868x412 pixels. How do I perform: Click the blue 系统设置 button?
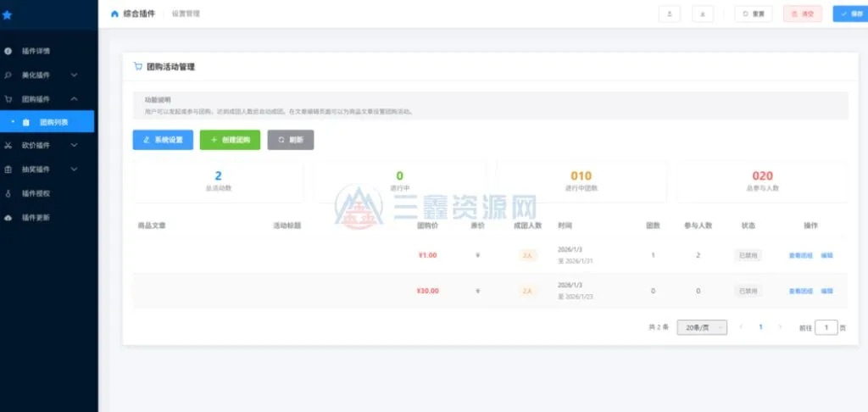point(163,140)
